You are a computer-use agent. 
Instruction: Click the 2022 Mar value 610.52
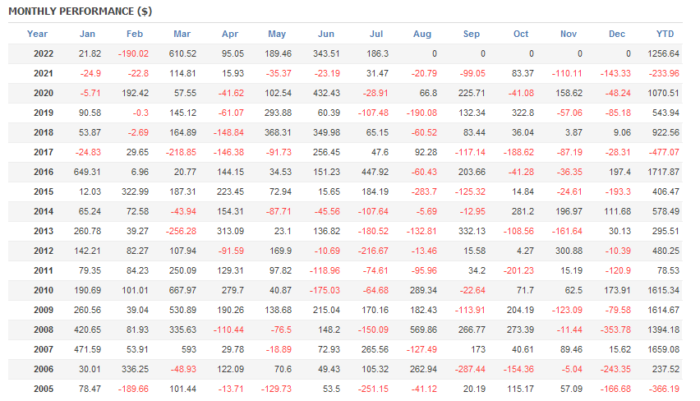[183, 54]
